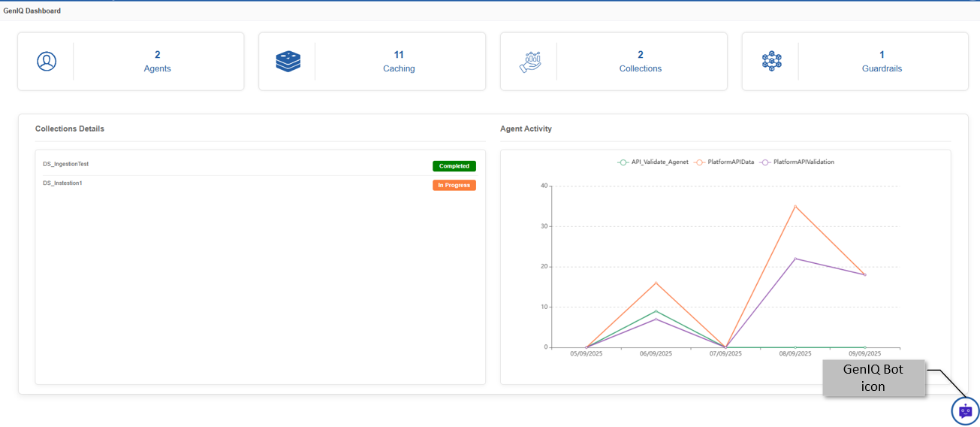Image resolution: width=980 pixels, height=427 pixels.
Task: Click the Caching database stack icon
Action: click(288, 61)
